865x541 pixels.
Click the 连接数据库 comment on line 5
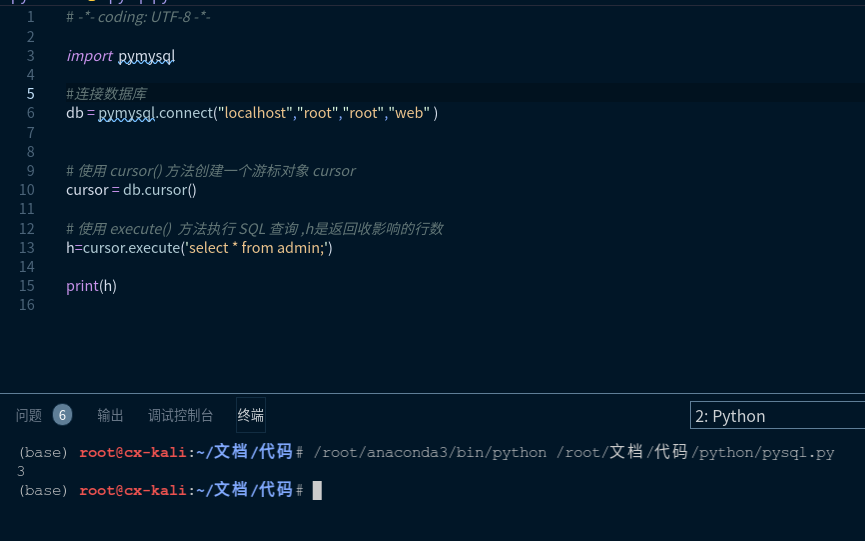111,94
